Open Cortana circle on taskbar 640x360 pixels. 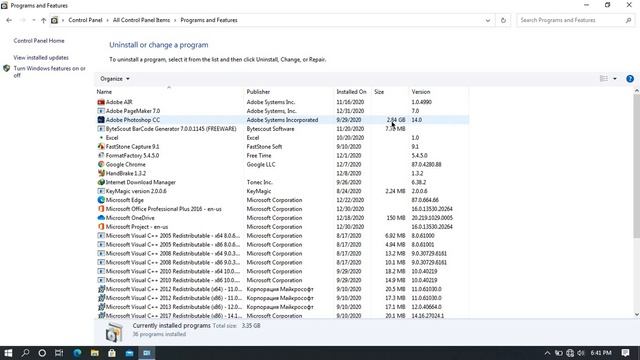(42, 353)
